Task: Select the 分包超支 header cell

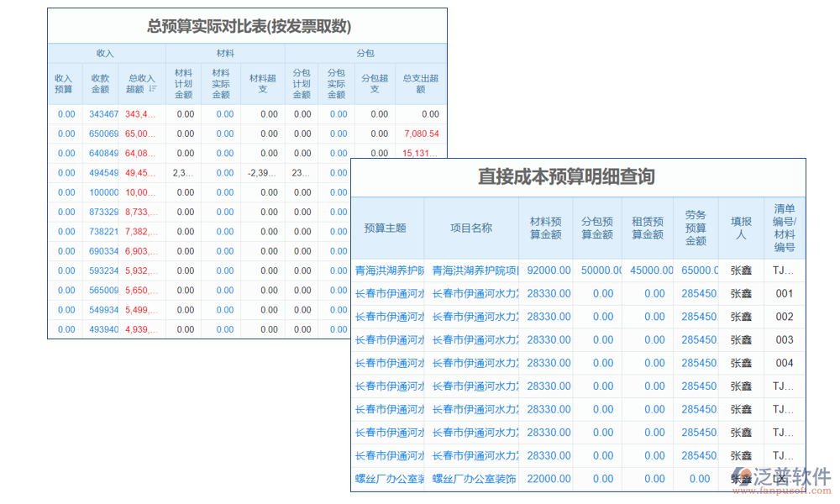Action: click(374, 81)
